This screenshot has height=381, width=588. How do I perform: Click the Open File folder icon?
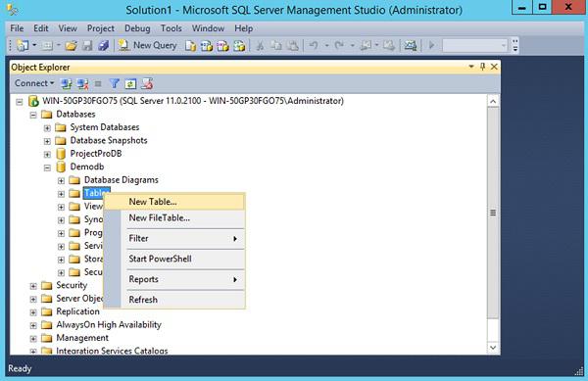(x=71, y=45)
